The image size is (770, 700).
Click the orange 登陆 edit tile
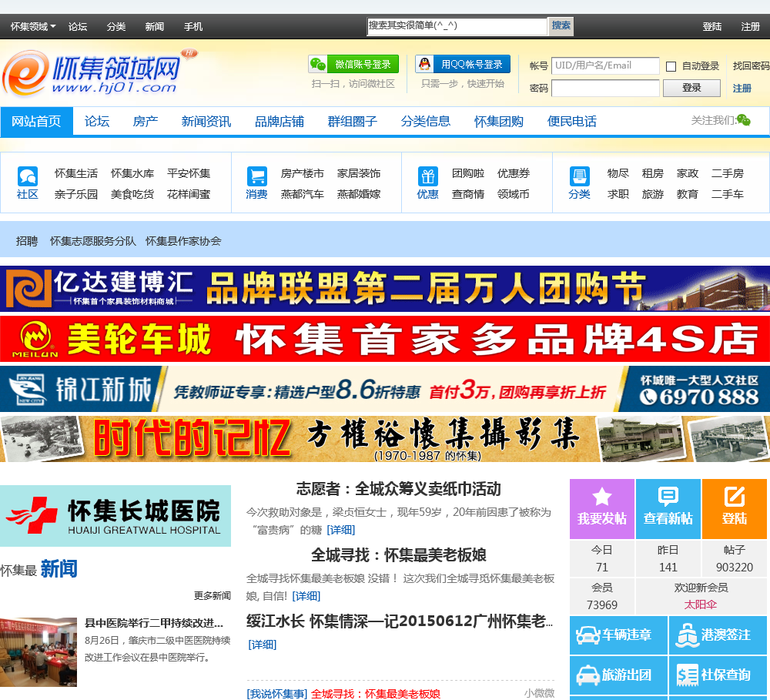point(735,509)
